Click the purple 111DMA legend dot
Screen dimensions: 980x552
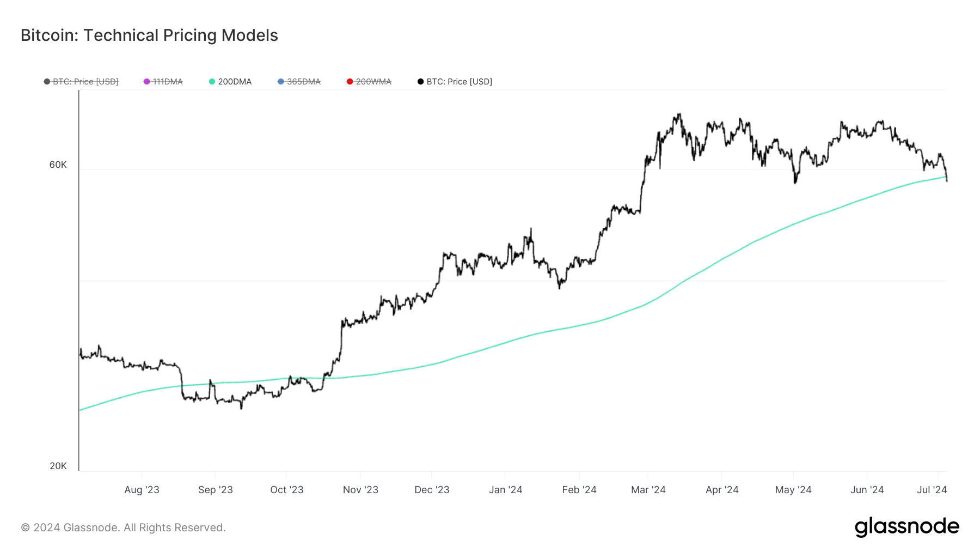click(x=146, y=82)
